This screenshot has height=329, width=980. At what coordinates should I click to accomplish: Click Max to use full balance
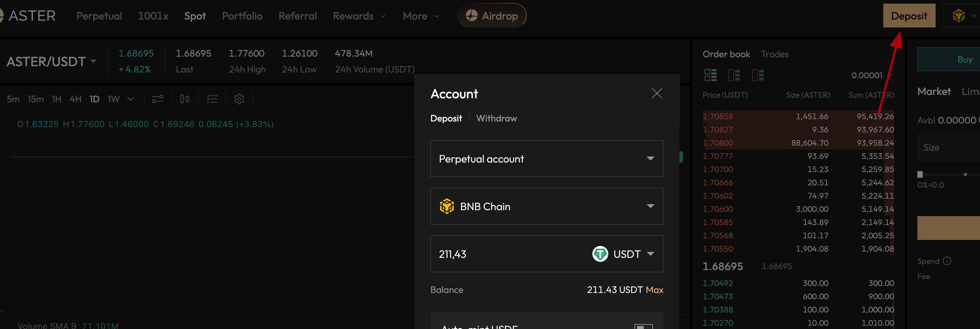(654, 290)
